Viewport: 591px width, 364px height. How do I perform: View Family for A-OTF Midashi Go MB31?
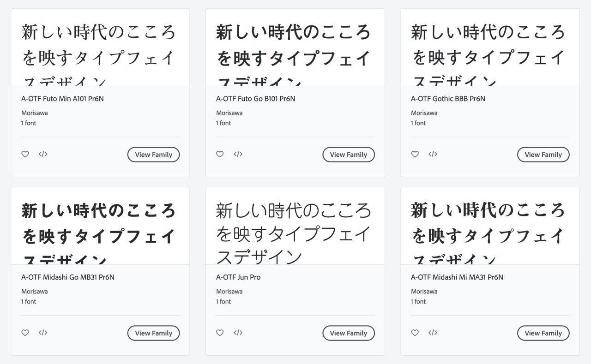[153, 333]
